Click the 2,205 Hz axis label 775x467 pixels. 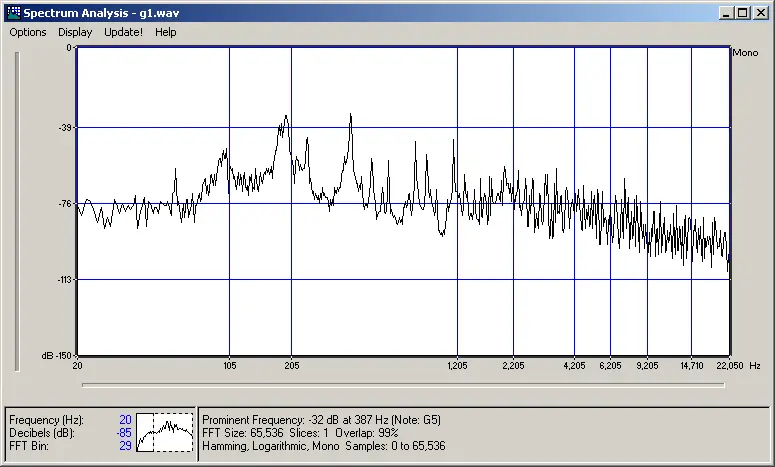[x=514, y=366]
